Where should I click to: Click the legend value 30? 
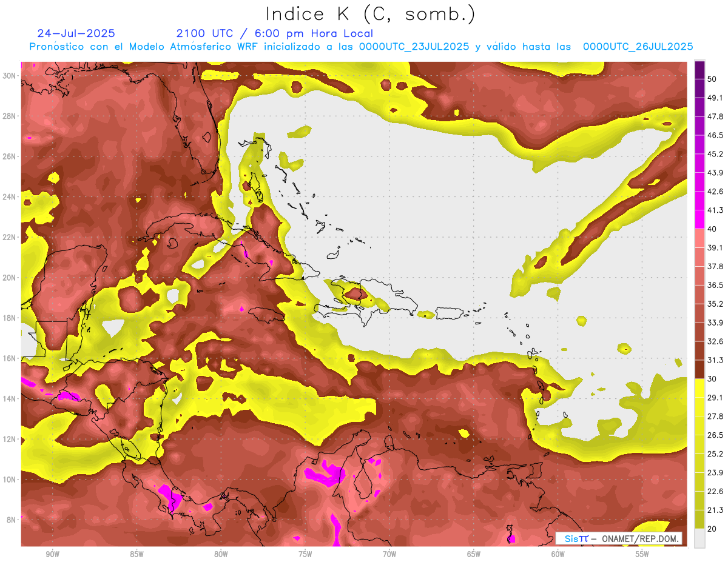(x=712, y=379)
